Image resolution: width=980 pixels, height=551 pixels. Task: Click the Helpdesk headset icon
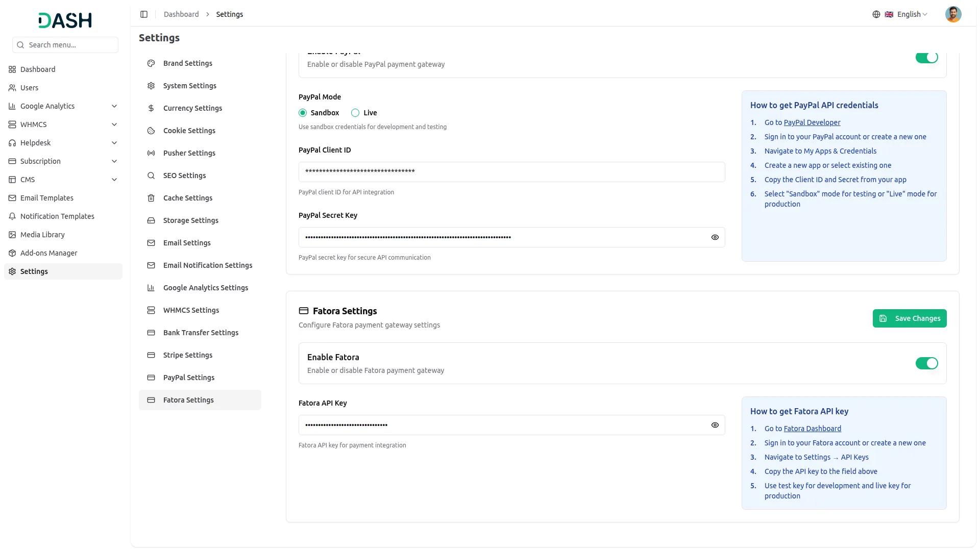[12, 143]
